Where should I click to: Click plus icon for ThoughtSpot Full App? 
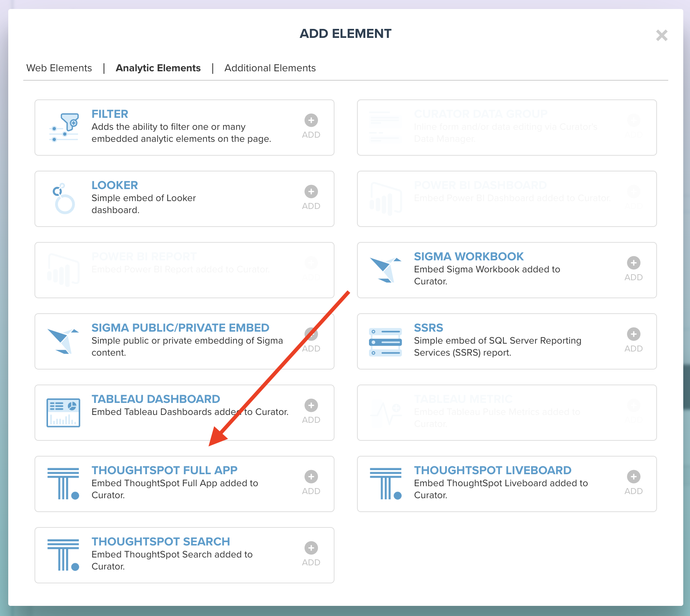coord(311,477)
